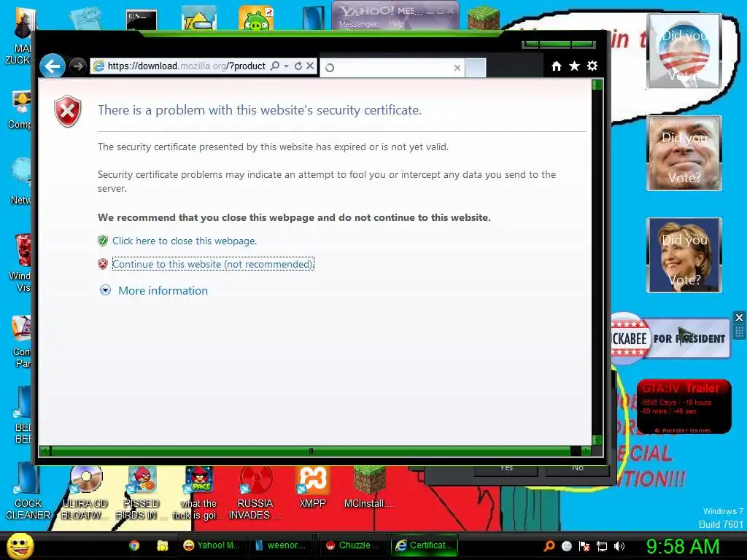Click the 9:58 AM clock
Screen dimensions: 747x560
(x=682, y=546)
